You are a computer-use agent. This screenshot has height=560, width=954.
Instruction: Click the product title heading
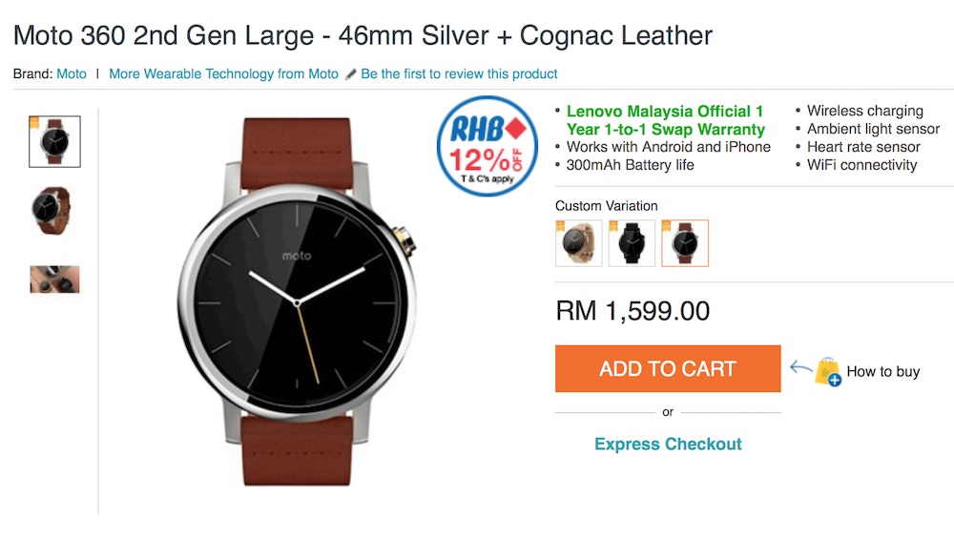click(x=363, y=35)
